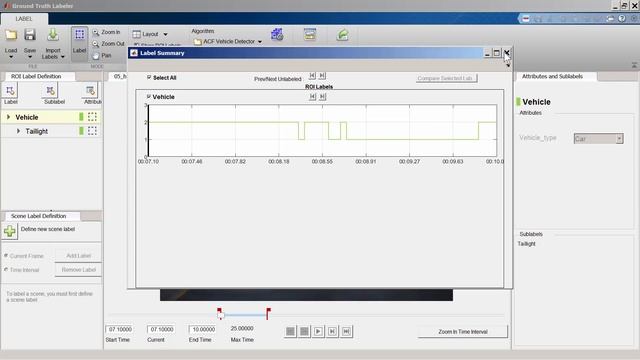Toggle the Select All checkbox
Screen dimensions: 640x360
click(x=149, y=77)
